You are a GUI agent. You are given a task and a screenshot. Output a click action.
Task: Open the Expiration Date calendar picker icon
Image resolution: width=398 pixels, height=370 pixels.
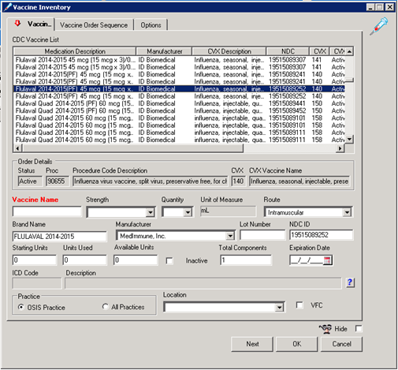(327, 260)
